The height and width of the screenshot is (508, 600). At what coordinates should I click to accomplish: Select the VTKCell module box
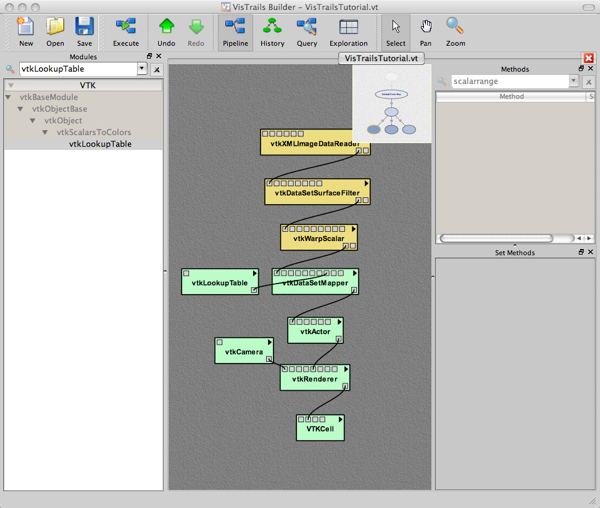[x=320, y=430]
